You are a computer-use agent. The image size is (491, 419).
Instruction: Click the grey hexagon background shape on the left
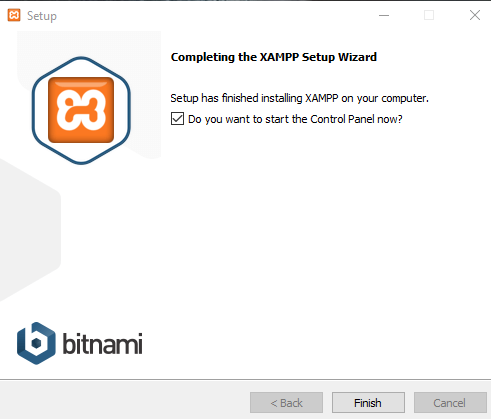coord(30,230)
